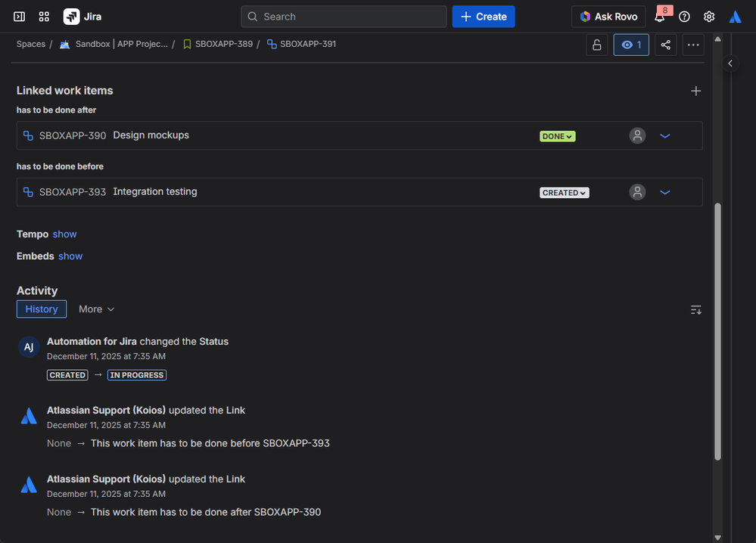Screen dimensions: 756x543
Task: Collapse the right side panel chevron
Action: 730,63
